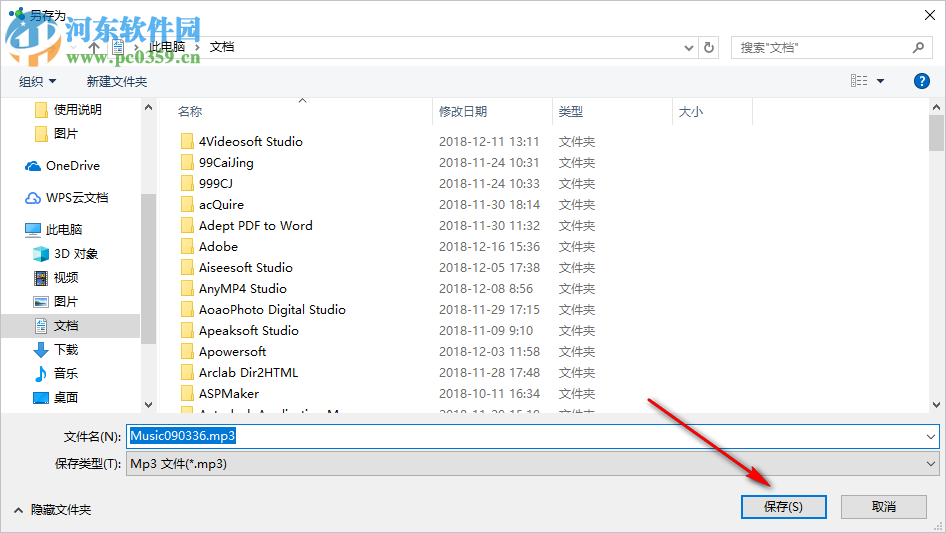Image resolution: width=946 pixels, height=533 pixels.
Task: Click the Apowersoft folder icon
Action: pyautogui.click(x=187, y=351)
